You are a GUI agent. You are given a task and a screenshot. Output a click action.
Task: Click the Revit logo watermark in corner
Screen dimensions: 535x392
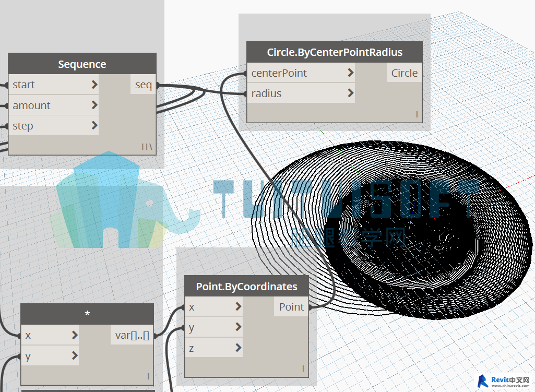tap(505, 381)
